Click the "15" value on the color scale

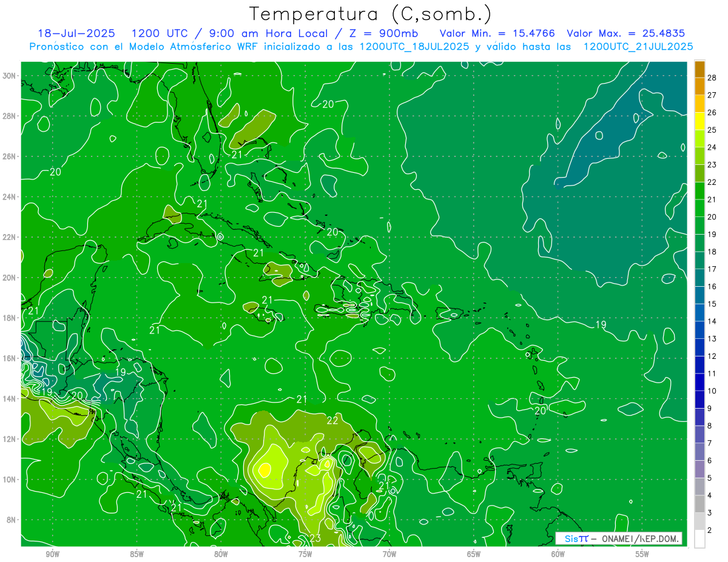[x=712, y=304]
